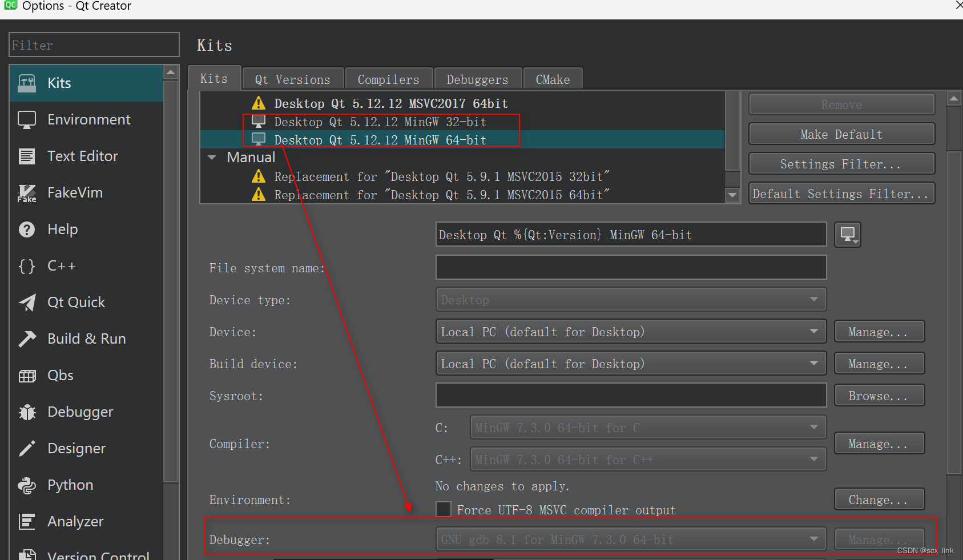Select Replacement for Desktop Qt 5.9.1 MSVC2015 64bit
The image size is (963, 560).
[x=442, y=195]
